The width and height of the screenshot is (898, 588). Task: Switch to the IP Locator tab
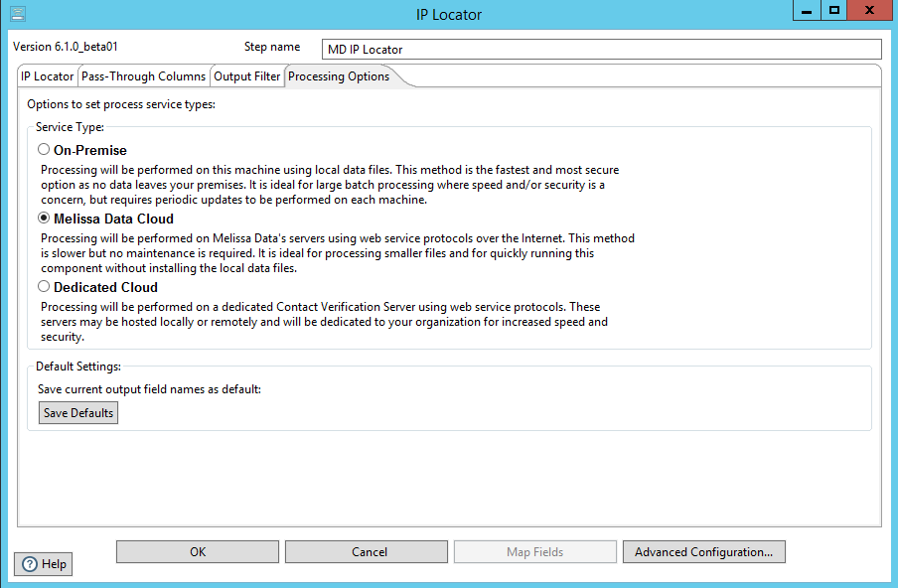pyautogui.click(x=48, y=76)
